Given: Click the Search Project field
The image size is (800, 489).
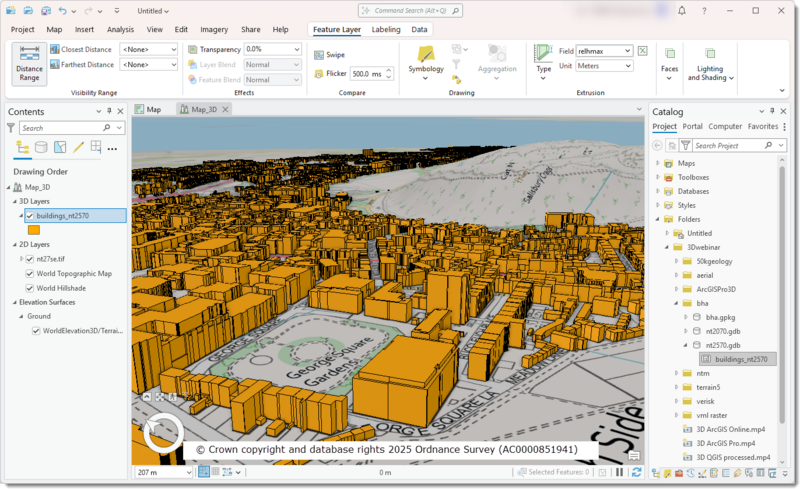Looking at the screenshot, I should tap(738, 145).
